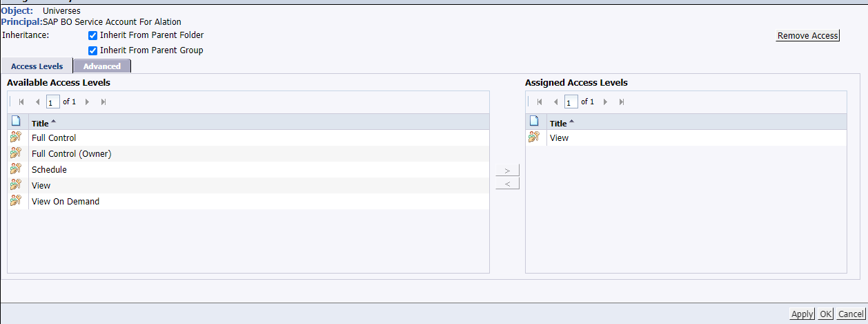
Task: Click the View On Demand row icon
Action: click(16, 201)
